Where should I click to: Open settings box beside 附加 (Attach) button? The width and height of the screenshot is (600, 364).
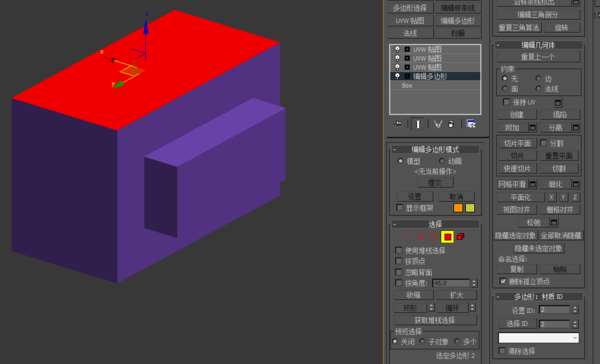pos(532,127)
